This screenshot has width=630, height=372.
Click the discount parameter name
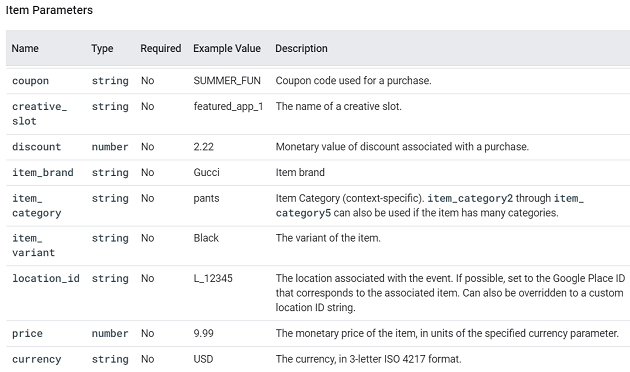coord(37,147)
